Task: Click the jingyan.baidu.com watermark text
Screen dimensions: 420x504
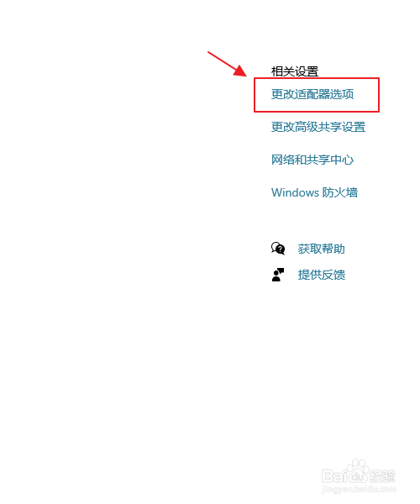Action: coord(359,489)
